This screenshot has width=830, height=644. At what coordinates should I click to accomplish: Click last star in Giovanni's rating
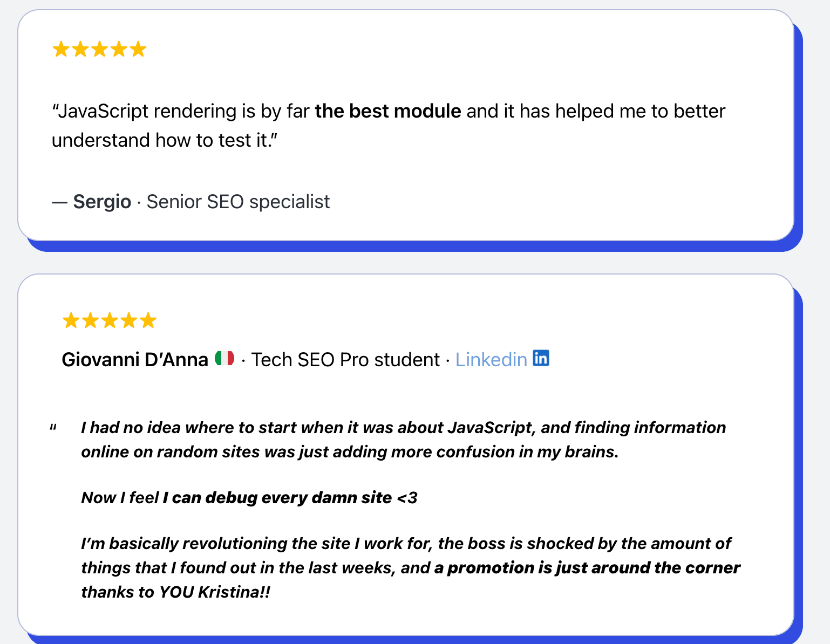pyautogui.click(x=148, y=321)
